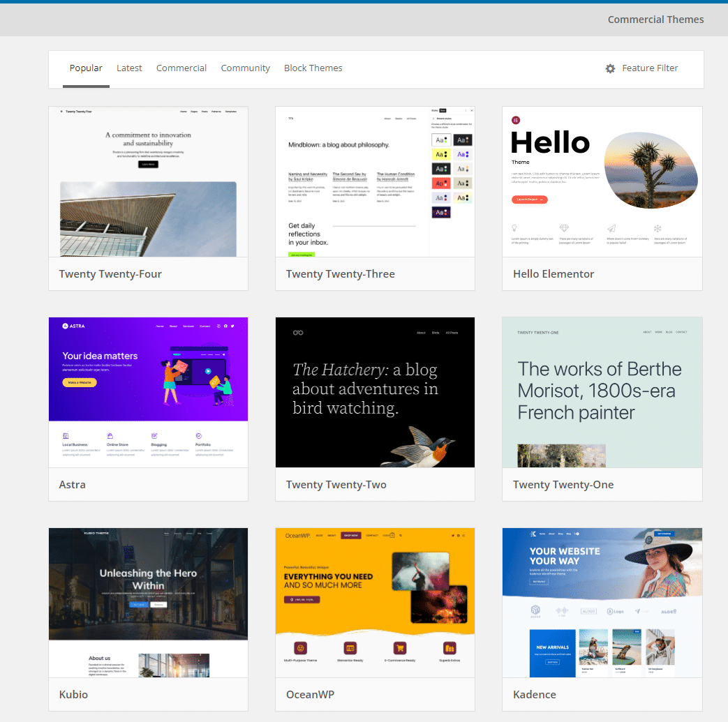Screen dimensions: 728x722
Task: Click the Kubio theme name
Action: [x=73, y=695]
